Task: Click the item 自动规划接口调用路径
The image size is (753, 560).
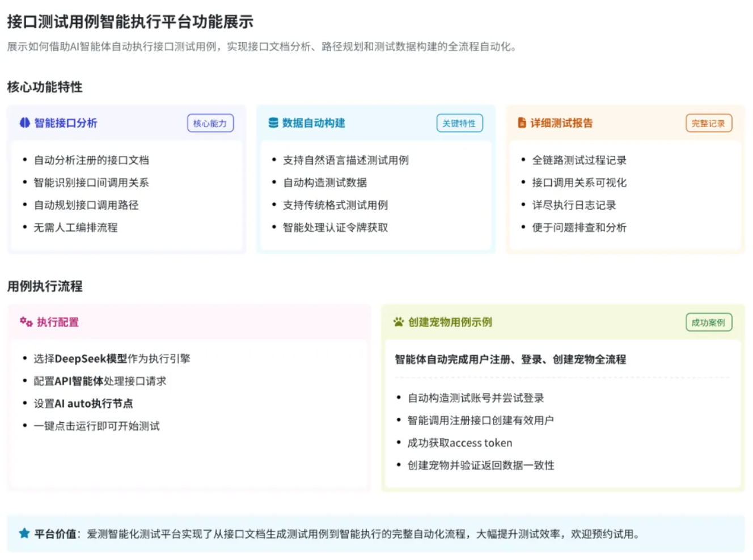Action: [x=86, y=205]
